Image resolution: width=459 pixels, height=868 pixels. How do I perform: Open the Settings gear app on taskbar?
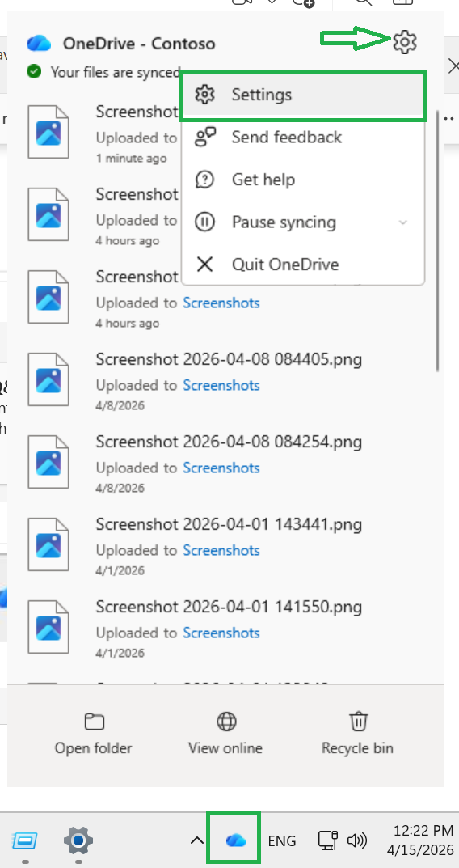pos(78,840)
